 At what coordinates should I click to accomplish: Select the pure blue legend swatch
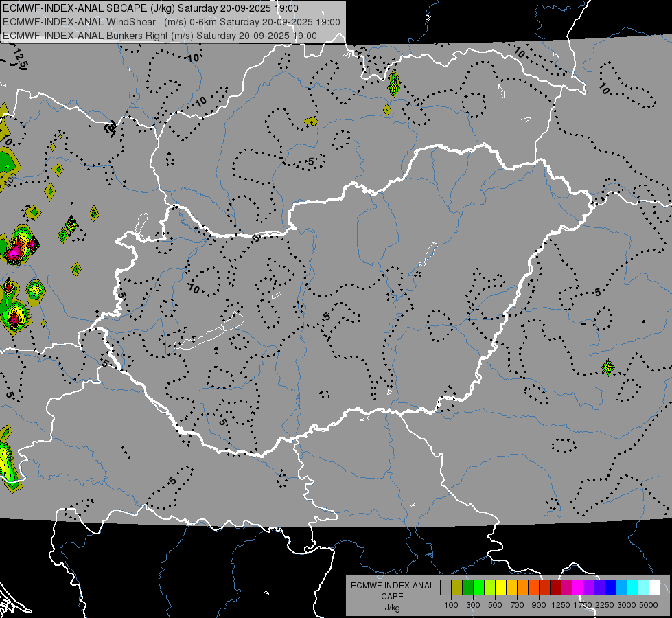pyautogui.click(x=611, y=588)
